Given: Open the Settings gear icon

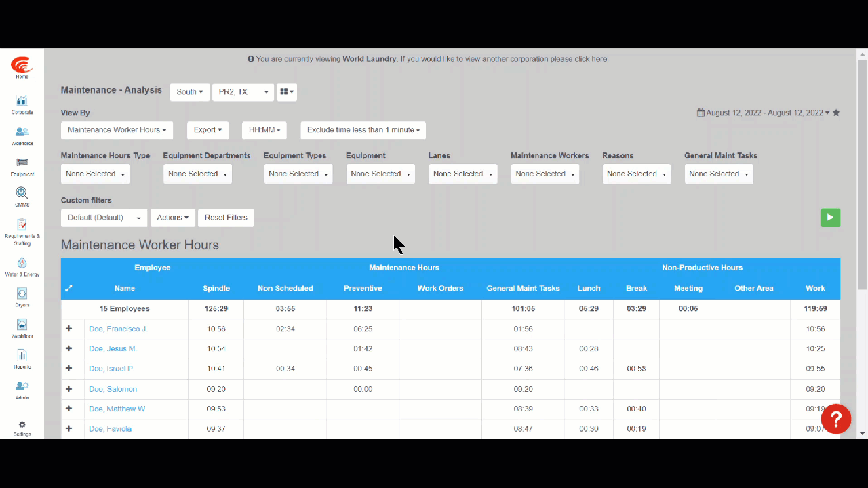Looking at the screenshot, I should pos(22,428).
